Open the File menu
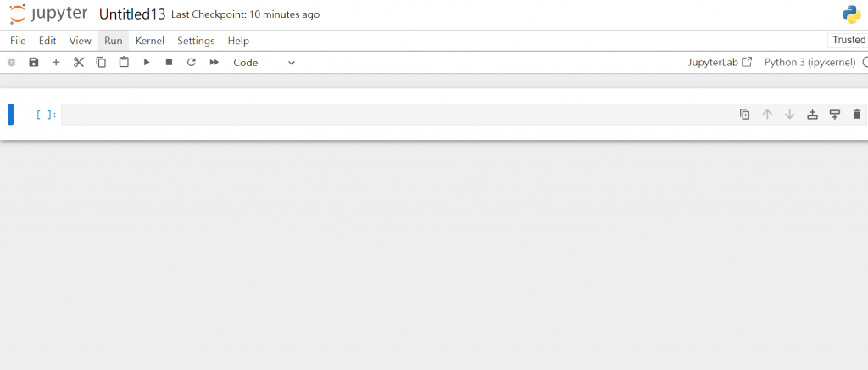This screenshot has width=868, height=370. click(18, 41)
